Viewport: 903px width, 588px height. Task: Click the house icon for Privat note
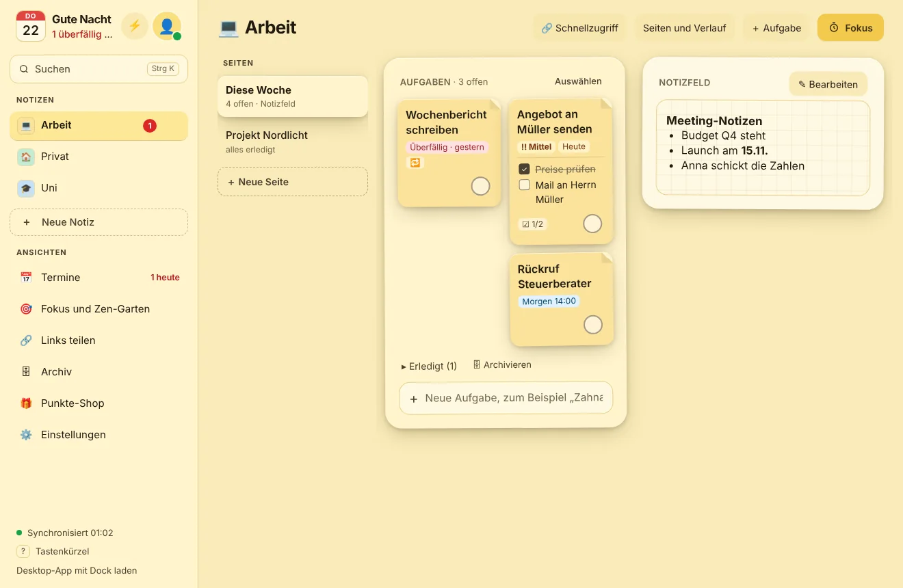[26, 157]
